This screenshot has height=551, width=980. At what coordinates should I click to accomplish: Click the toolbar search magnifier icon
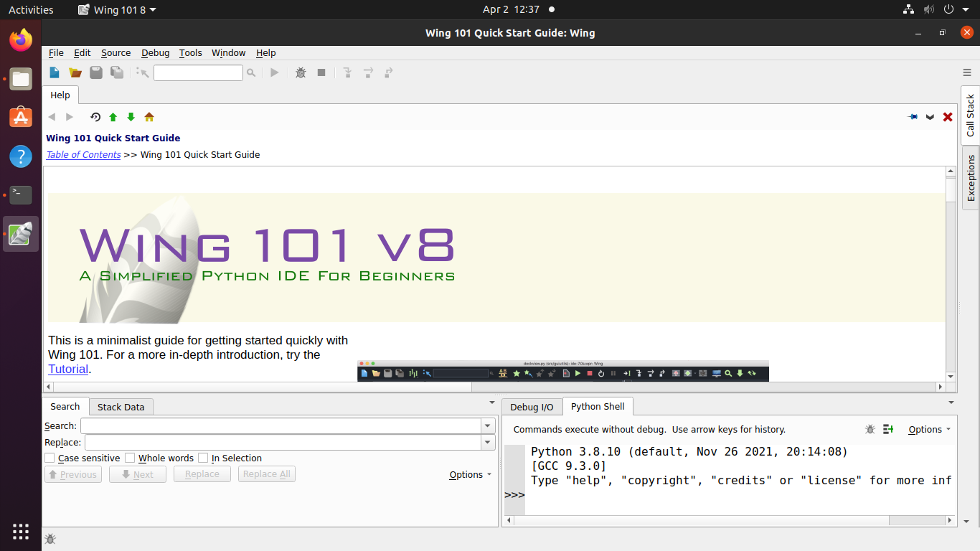(x=251, y=72)
